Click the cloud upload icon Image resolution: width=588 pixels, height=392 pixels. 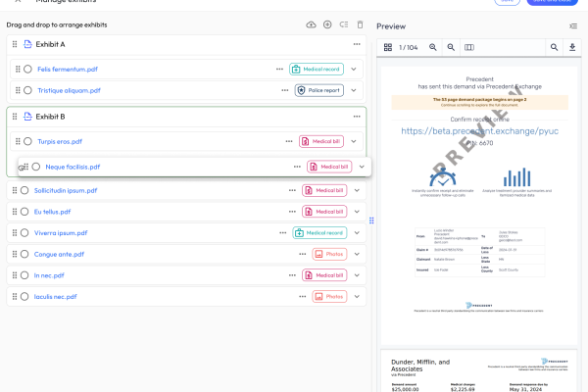(312, 24)
